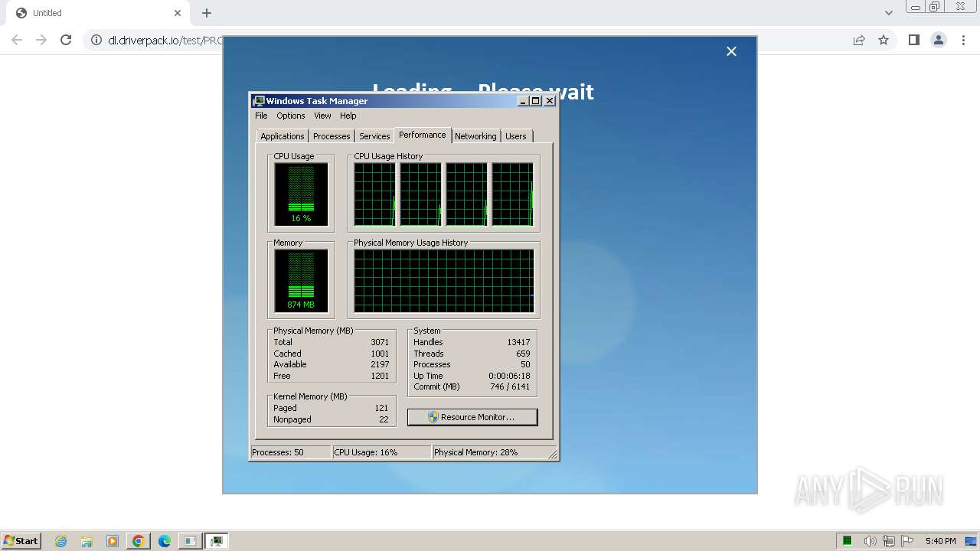Click the CPU Usage gauge
The width and height of the screenshot is (980, 551).
(x=301, y=194)
